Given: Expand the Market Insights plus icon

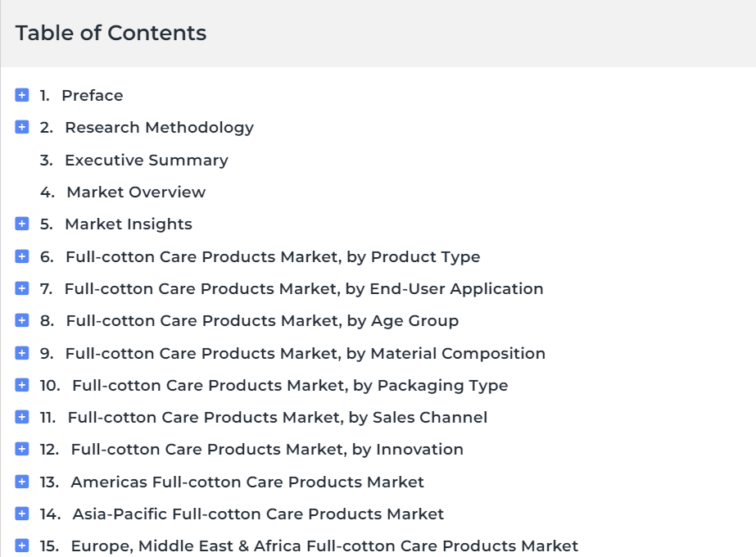Looking at the screenshot, I should coord(21,224).
